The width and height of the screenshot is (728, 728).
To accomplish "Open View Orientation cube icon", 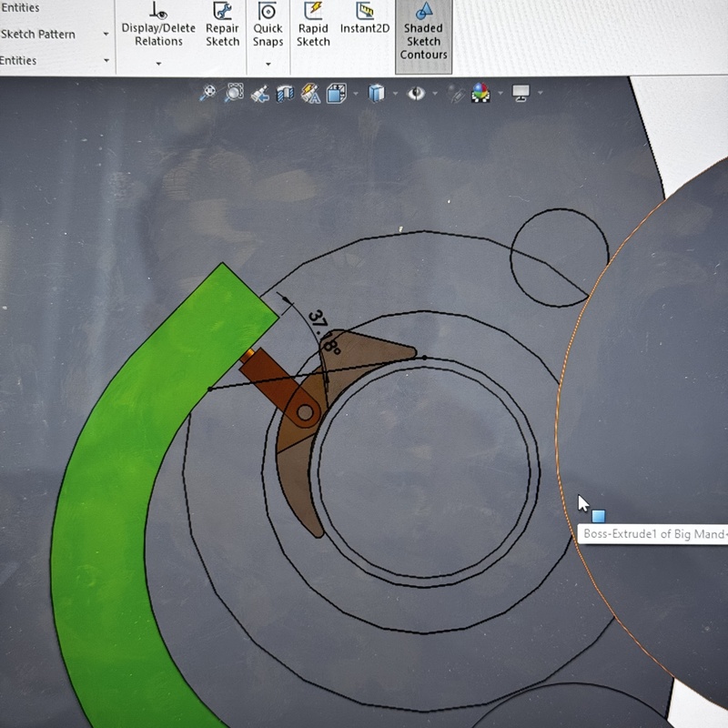I will pyautogui.click(x=337, y=93).
